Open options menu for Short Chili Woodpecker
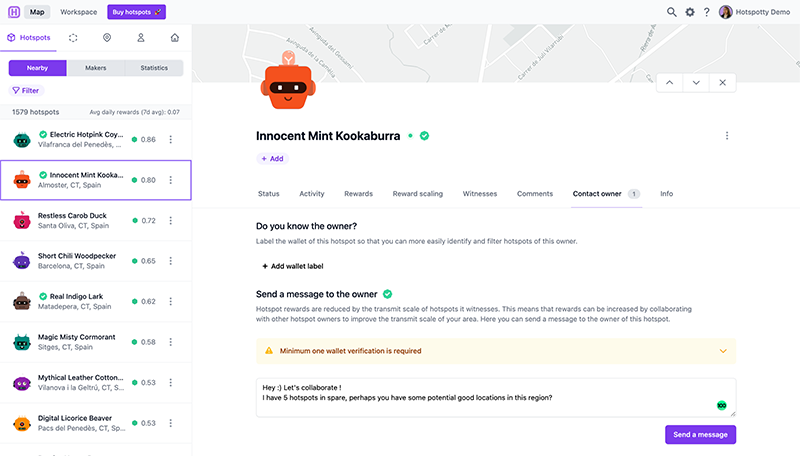 [170, 261]
